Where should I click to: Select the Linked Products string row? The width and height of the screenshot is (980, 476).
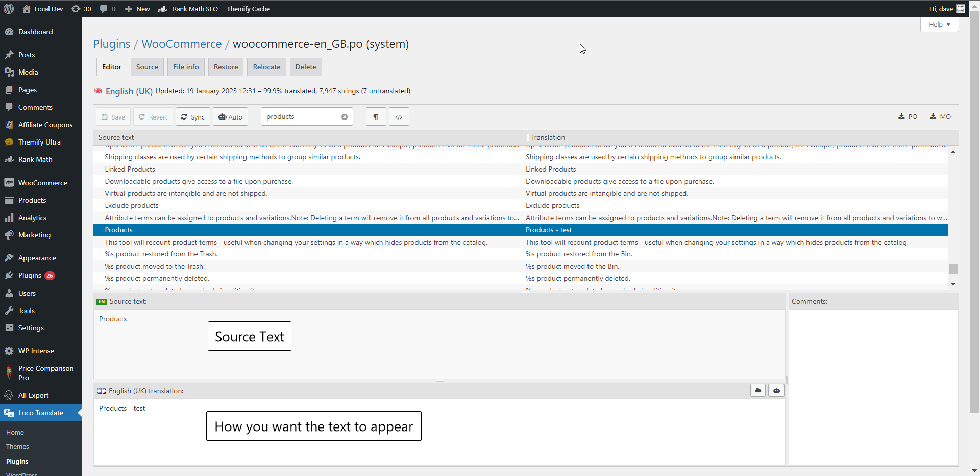click(x=521, y=169)
